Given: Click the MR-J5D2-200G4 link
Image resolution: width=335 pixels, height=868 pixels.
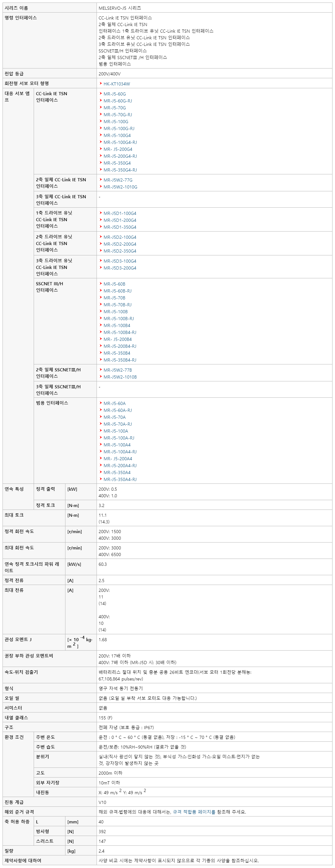Looking at the screenshot, I should pos(120,244).
